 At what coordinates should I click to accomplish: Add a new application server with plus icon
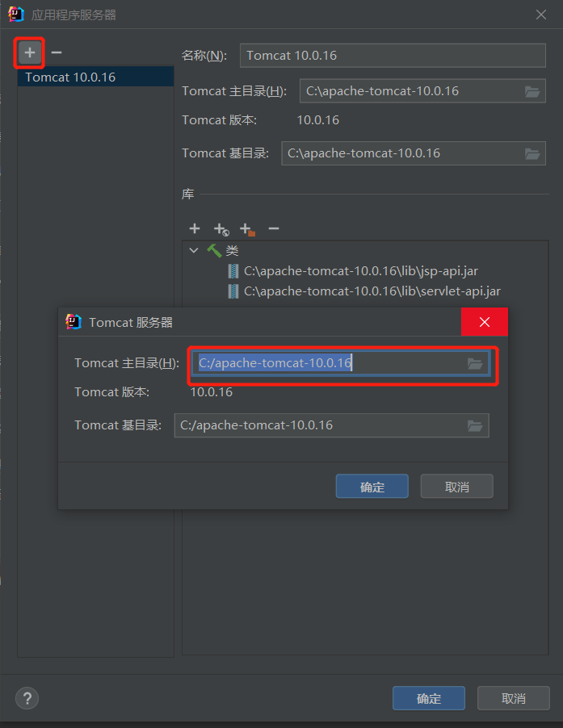click(30, 52)
